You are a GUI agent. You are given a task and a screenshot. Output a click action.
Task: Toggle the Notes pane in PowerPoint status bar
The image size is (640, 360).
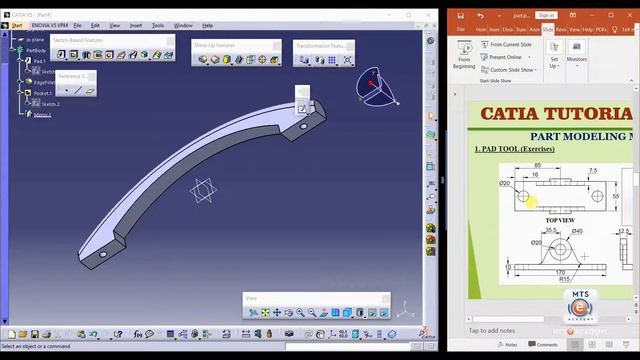507,344
